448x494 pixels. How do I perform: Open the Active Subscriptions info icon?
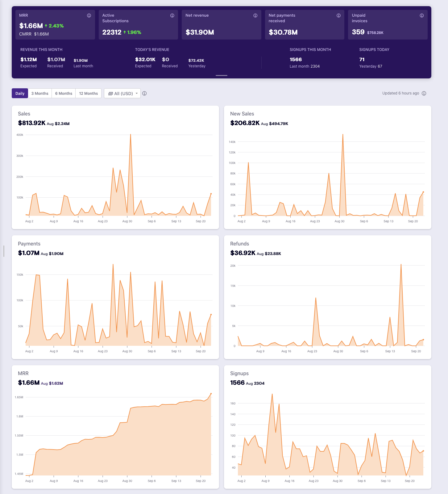tap(172, 15)
